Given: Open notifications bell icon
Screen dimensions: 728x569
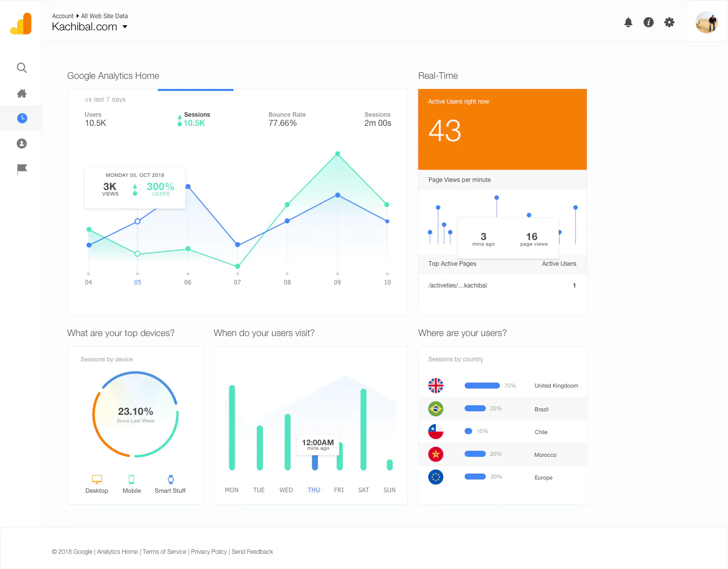Looking at the screenshot, I should (x=628, y=22).
